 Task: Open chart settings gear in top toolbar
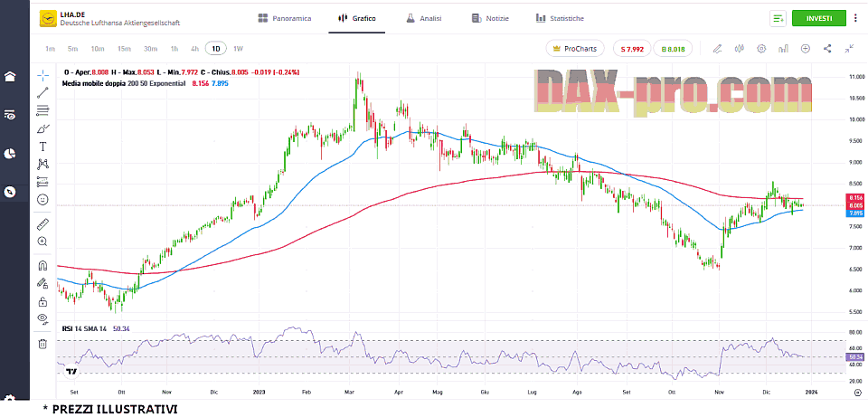click(x=761, y=49)
